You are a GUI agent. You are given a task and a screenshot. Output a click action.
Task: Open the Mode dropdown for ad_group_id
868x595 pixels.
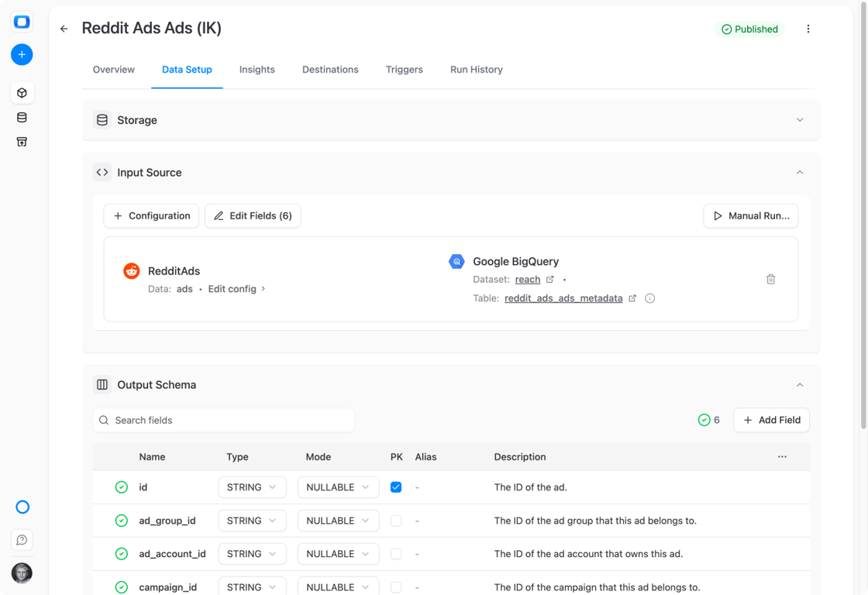(338, 521)
